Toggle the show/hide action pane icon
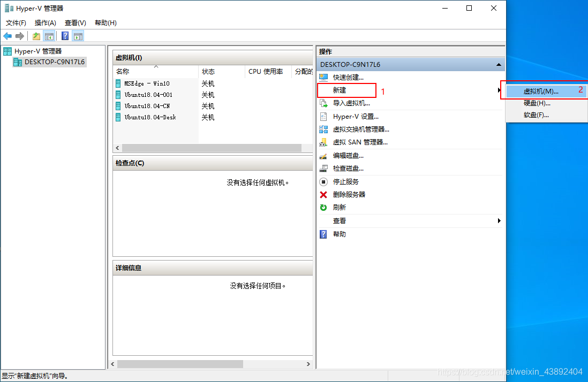The image size is (588, 382). [x=78, y=36]
